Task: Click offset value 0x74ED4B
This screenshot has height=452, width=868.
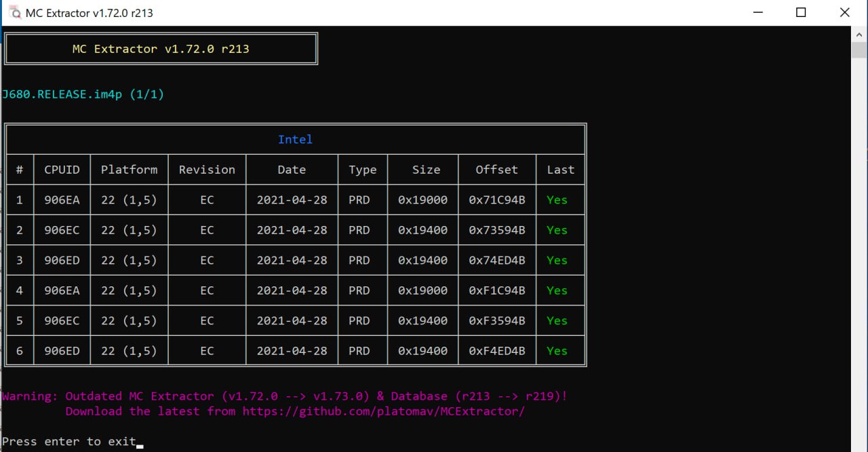Action: pyautogui.click(x=497, y=261)
